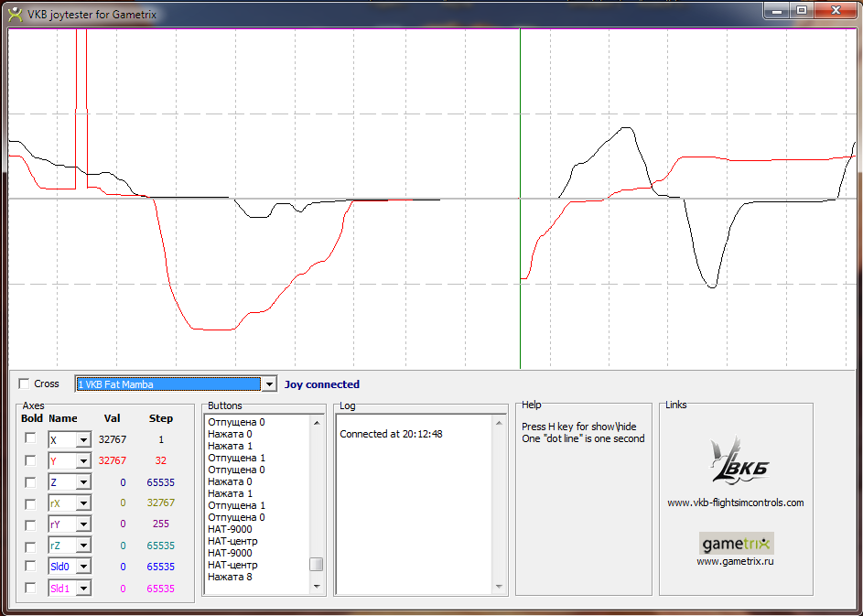Click 'Press H key for show\hide' help text

coord(579,427)
